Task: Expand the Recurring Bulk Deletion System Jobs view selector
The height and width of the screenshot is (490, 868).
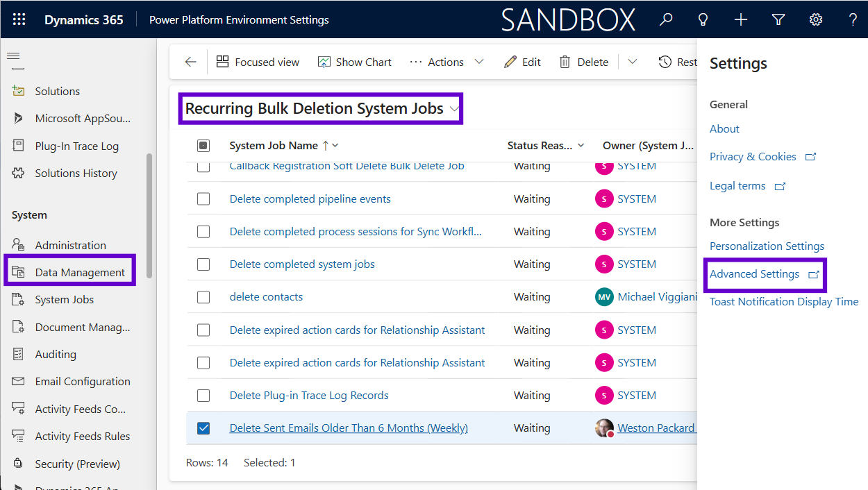Action: tap(455, 109)
